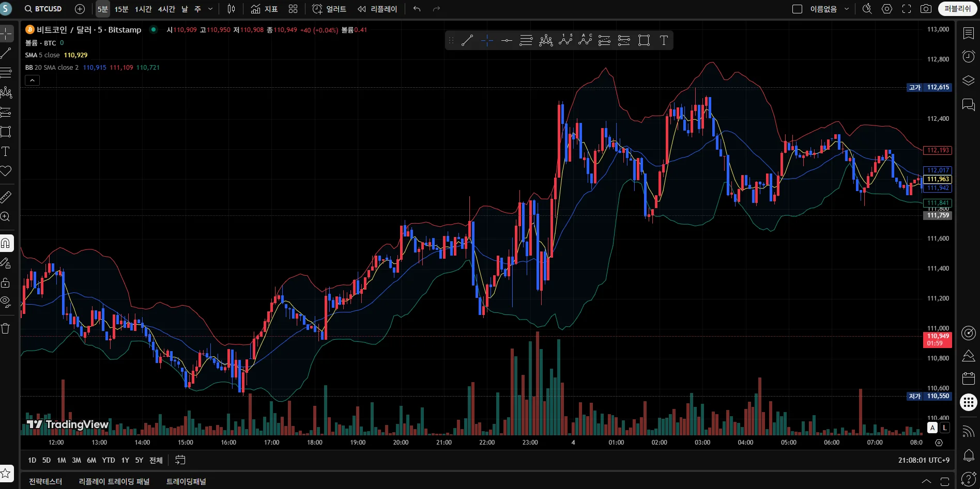
Task: Toggle log scale L button
Action: pos(945,428)
